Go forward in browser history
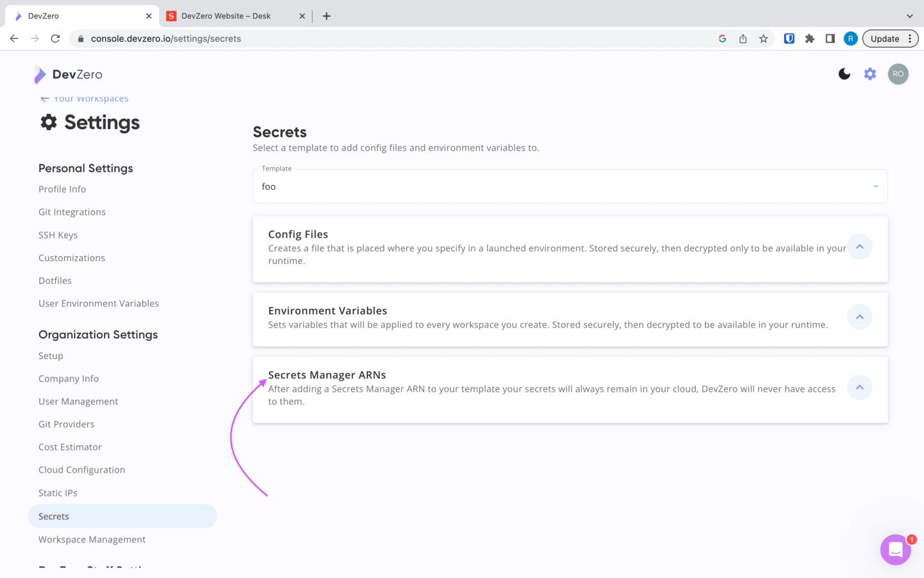The height and width of the screenshot is (578, 924). 35,39
